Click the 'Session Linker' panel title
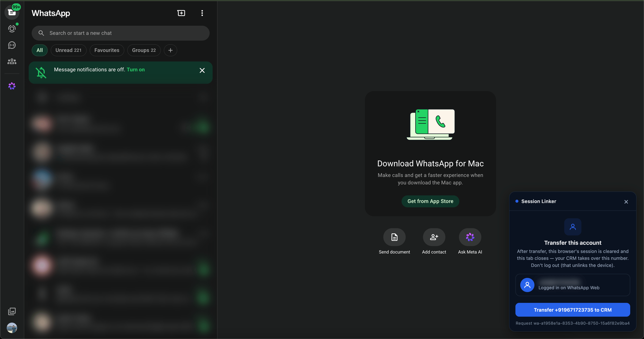Screen dimensions: 644x339 (x=539, y=201)
